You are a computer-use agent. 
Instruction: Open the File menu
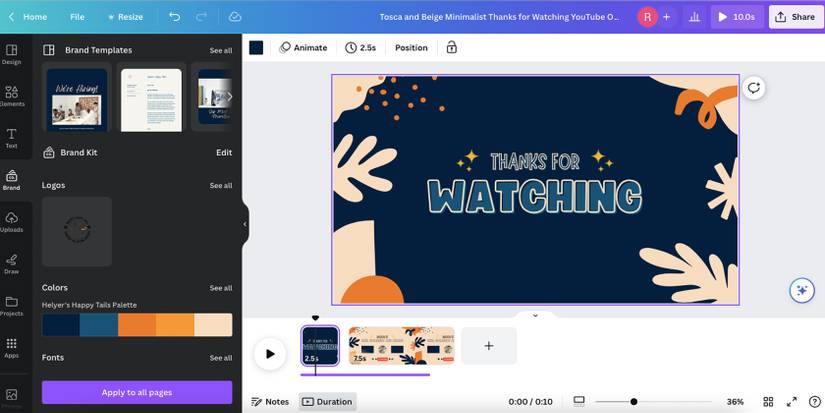click(x=77, y=17)
